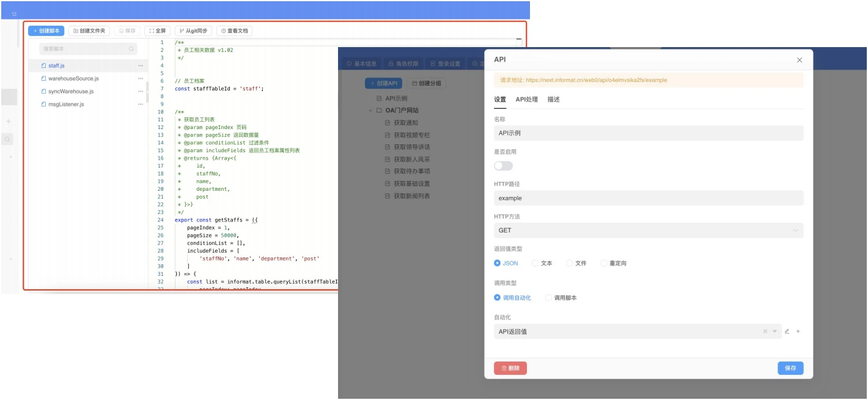Click the 是否启用 toggle switch
This screenshot has width=868, height=400.
tap(503, 166)
